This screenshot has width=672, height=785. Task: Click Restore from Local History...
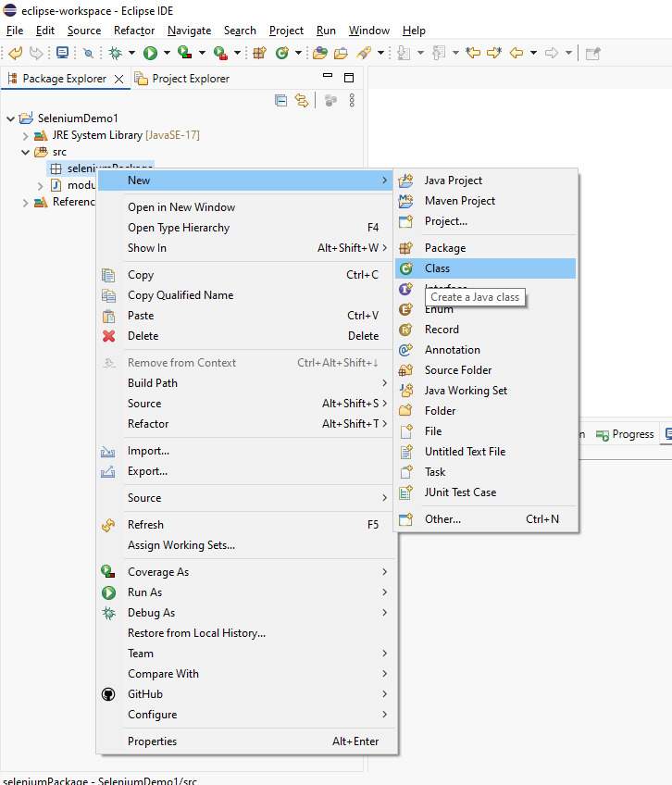pos(245,633)
